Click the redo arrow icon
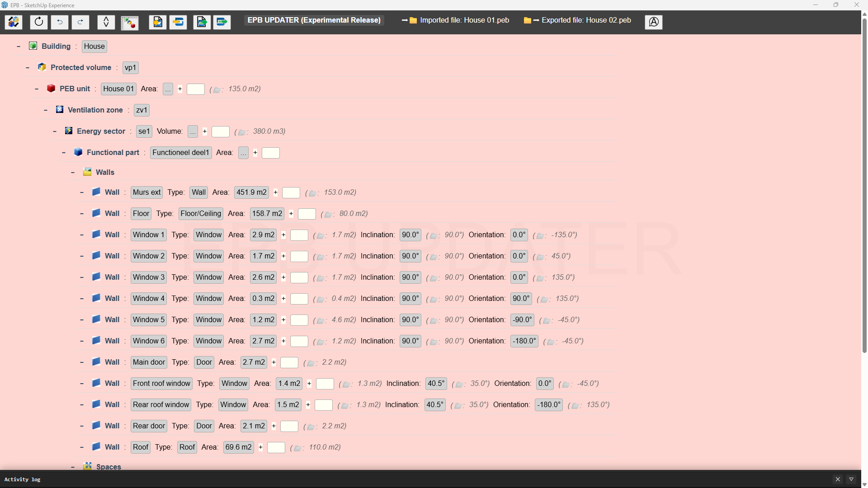Image resolution: width=868 pixels, height=488 pixels. (80, 22)
